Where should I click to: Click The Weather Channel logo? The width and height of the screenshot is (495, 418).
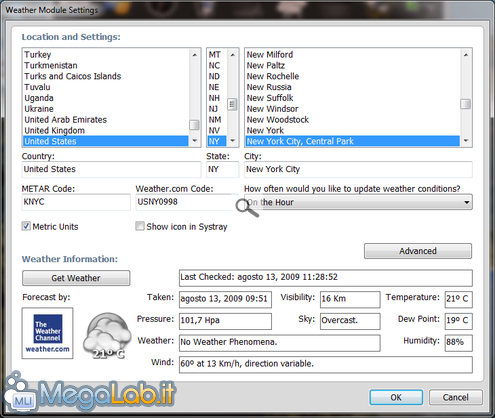[x=47, y=333]
